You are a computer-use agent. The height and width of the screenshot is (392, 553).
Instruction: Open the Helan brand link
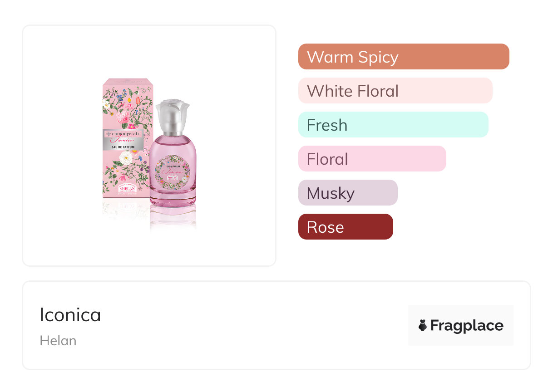[58, 341]
